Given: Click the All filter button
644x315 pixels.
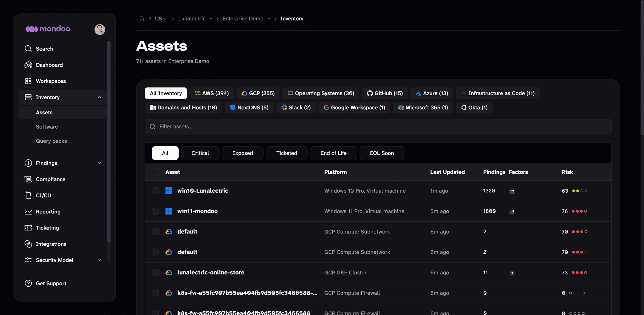Looking at the screenshot, I should (x=165, y=153).
